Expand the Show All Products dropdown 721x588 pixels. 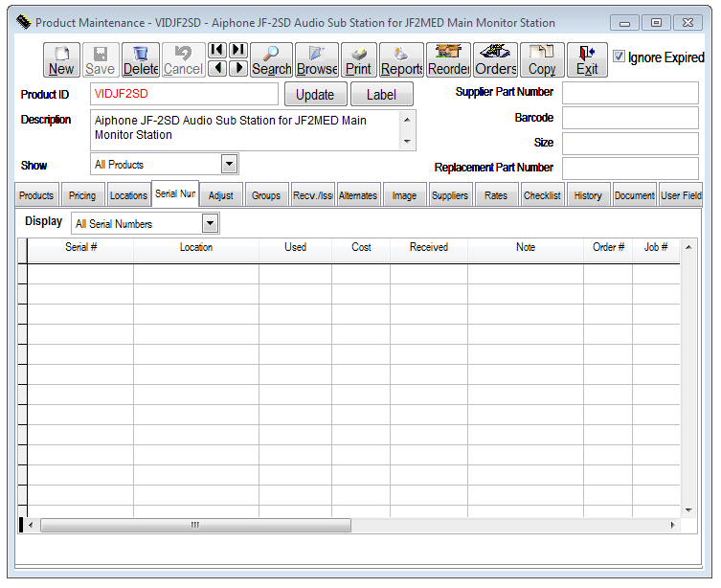229,165
